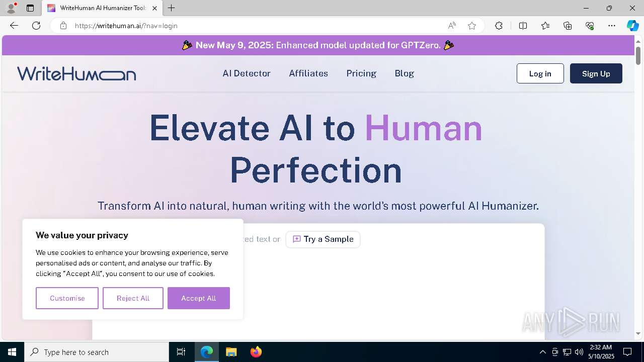Click the GPTZero announcement banner
Image resolution: width=644 pixels, height=362 pixels.
pyautogui.click(x=318, y=45)
